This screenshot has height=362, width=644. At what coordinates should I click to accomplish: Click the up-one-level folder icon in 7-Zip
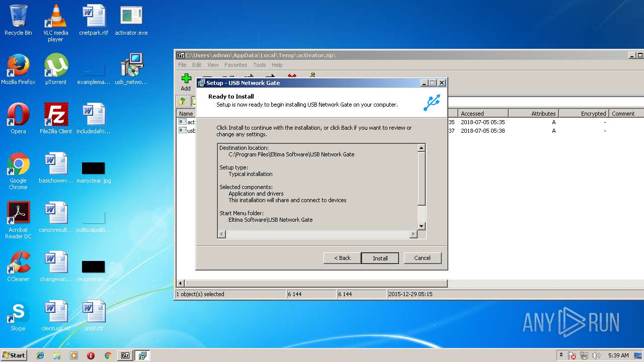click(x=182, y=102)
